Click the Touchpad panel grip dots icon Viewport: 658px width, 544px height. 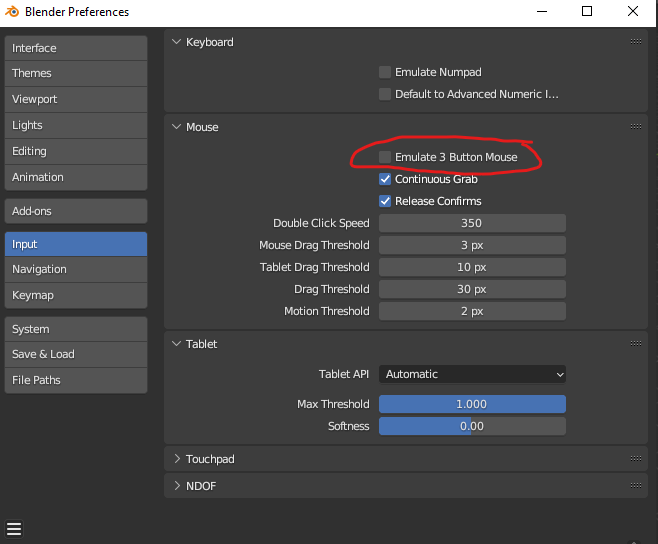click(635, 458)
